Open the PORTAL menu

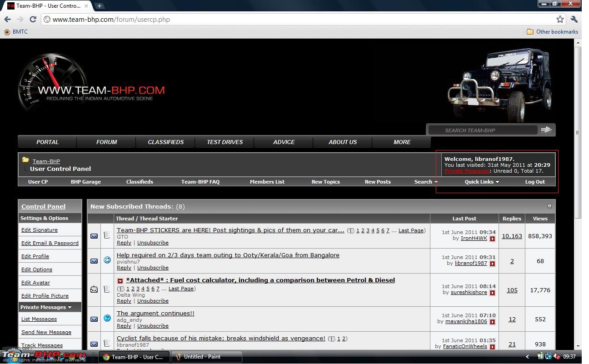(47, 142)
